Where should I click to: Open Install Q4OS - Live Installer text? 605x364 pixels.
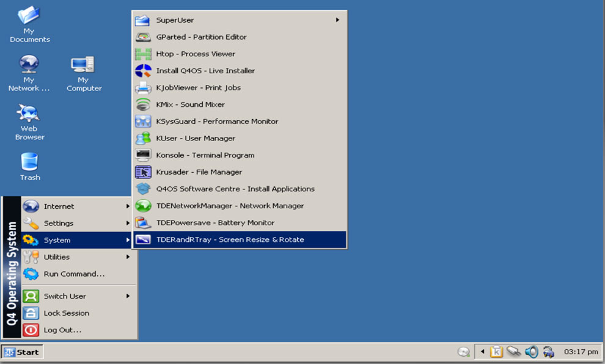point(205,71)
